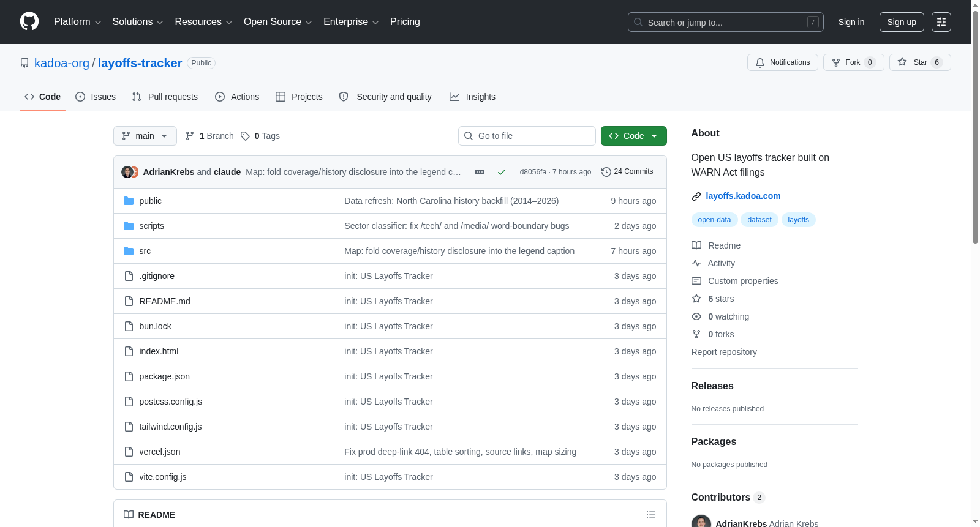980x527 pixels.
Task: Click the commit details ellipsis icon
Action: pyautogui.click(x=480, y=172)
